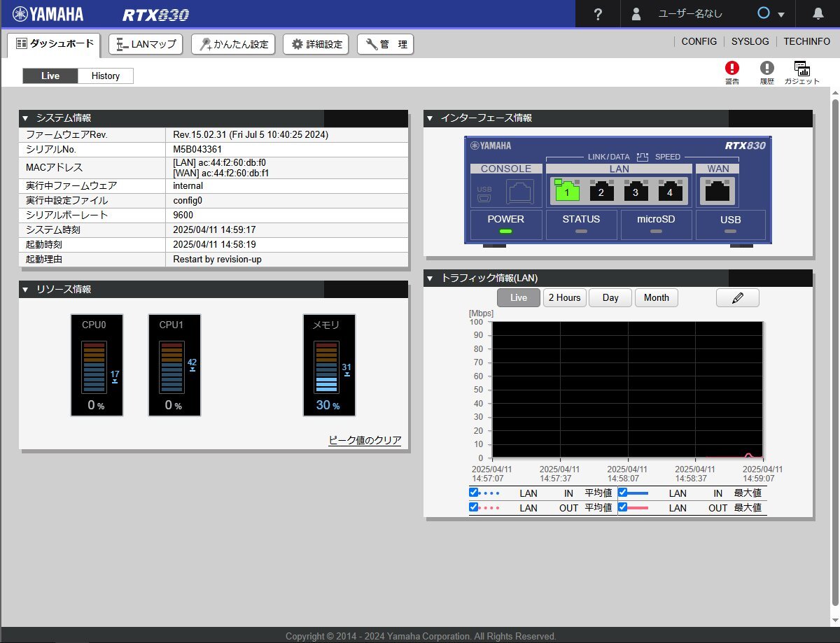This screenshot has width=840, height=643.
Task: Collapse the システム情報 panel
Action: [x=25, y=118]
